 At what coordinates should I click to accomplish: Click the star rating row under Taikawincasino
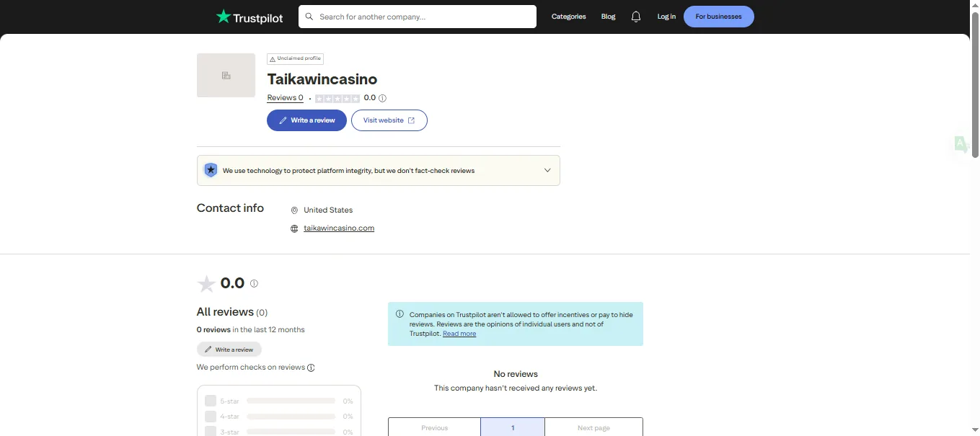[337, 98]
